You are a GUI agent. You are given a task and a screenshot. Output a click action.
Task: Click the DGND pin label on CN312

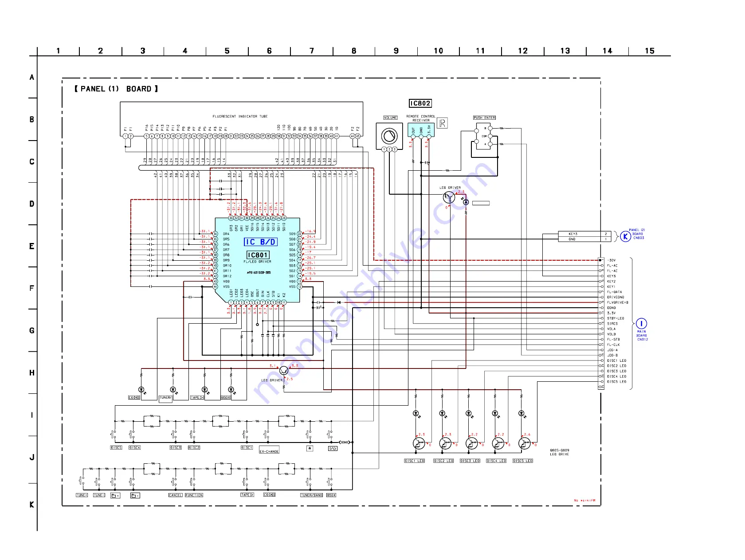pos(612,308)
